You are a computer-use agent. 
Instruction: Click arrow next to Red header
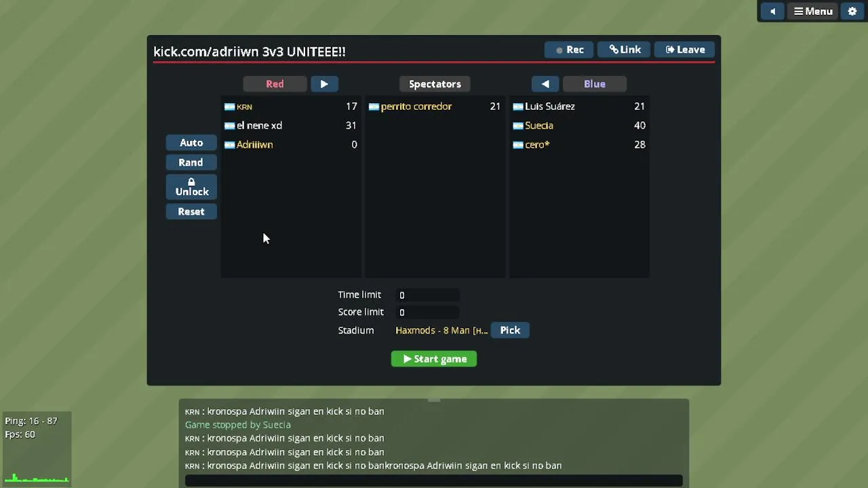tap(324, 84)
